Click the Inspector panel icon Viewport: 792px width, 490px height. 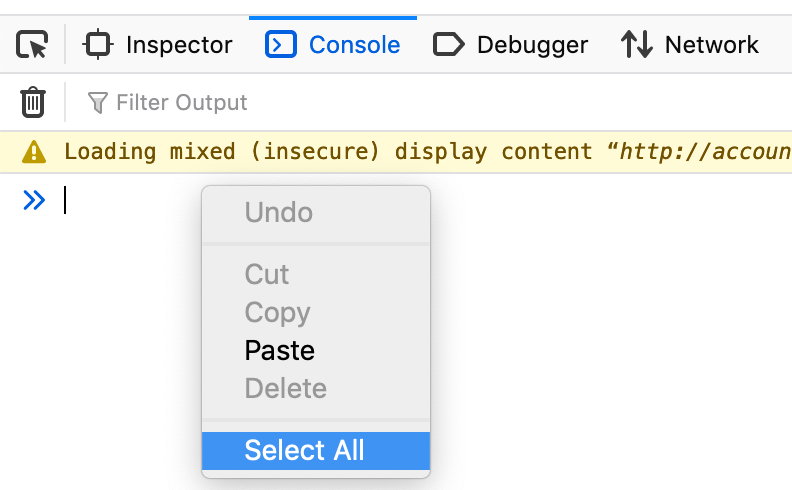tap(98, 45)
